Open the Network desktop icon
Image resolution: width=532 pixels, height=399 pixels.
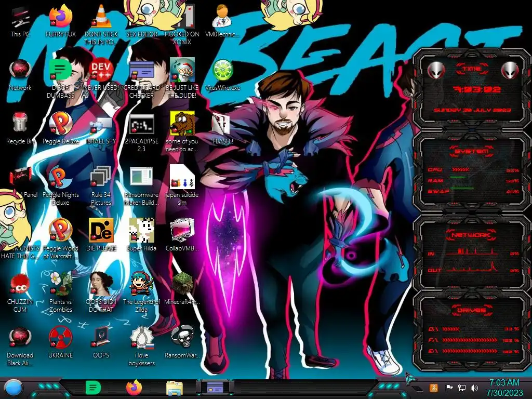click(x=20, y=75)
